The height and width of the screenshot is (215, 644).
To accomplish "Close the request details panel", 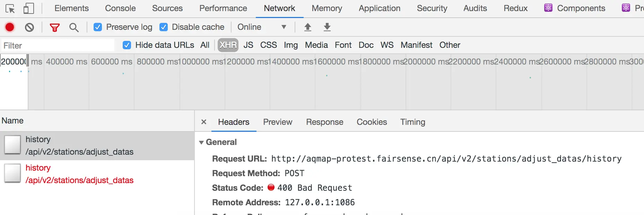I will tap(204, 122).
